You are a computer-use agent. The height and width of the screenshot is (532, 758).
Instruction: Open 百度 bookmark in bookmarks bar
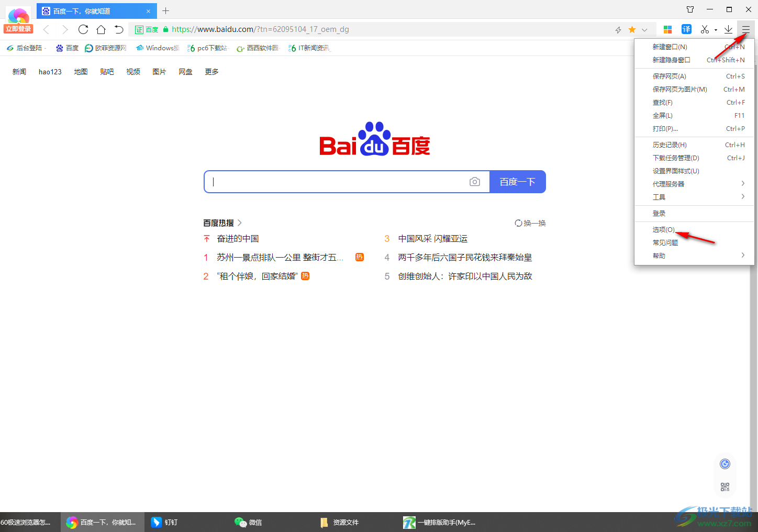click(x=67, y=48)
